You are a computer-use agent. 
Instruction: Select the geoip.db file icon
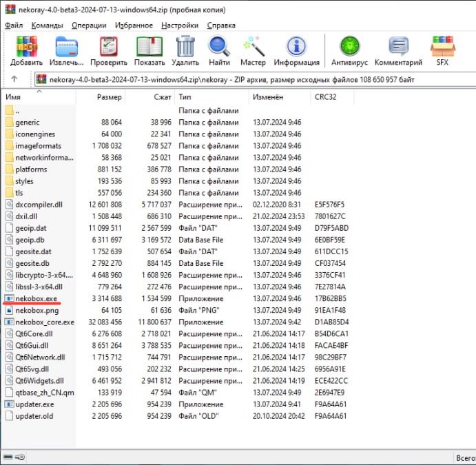click(10, 240)
